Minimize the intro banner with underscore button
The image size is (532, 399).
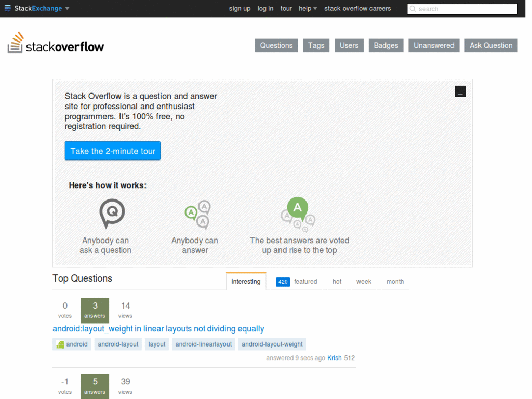pyautogui.click(x=460, y=91)
